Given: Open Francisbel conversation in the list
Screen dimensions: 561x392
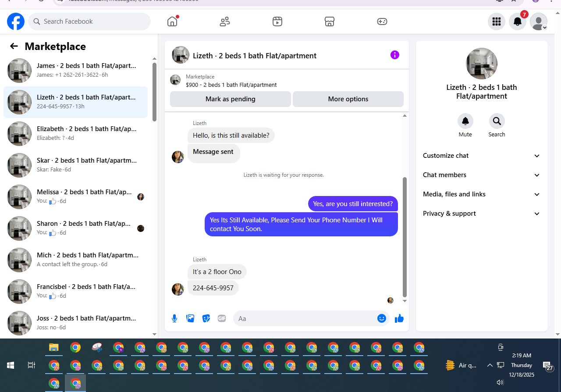Looking at the screenshot, I should pos(76,292).
